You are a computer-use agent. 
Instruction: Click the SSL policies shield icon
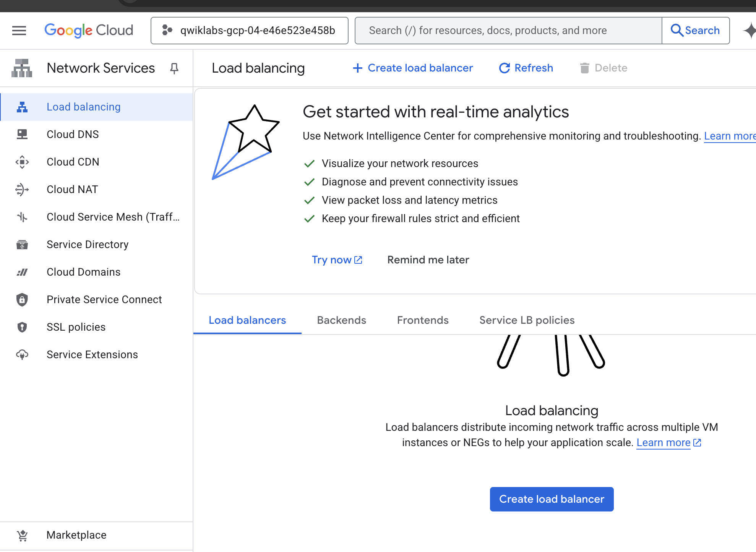click(22, 327)
